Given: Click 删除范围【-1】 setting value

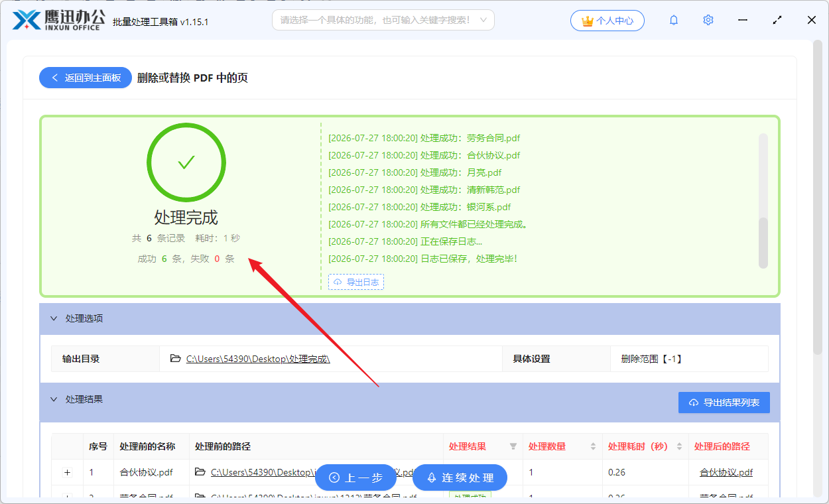Looking at the screenshot, I should [x=652, y=359].
